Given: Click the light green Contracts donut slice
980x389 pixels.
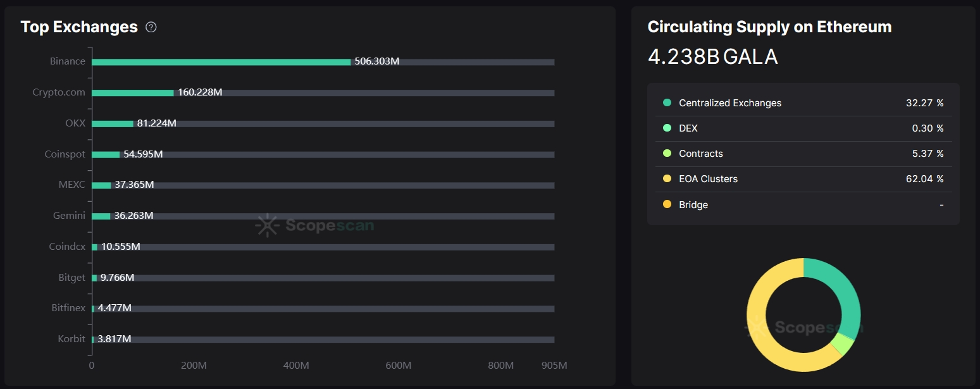Looking at the screenshot, I should [x=842, y=345].
